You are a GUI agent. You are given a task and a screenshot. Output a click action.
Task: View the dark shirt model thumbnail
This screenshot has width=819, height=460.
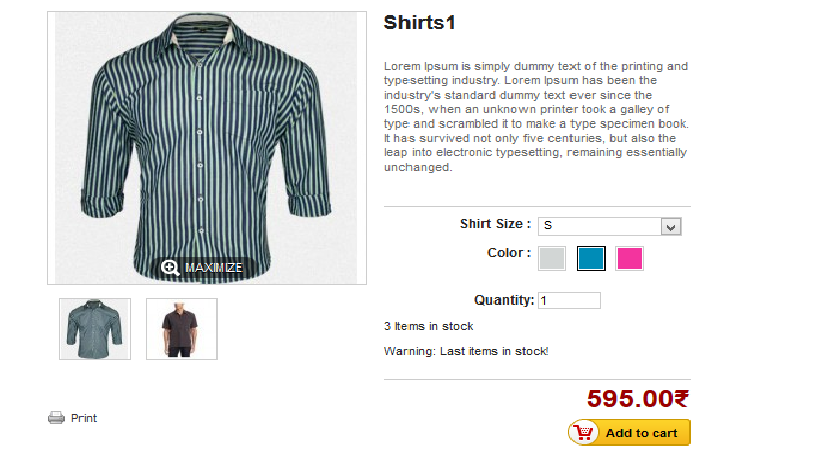(x=182, y=329)
